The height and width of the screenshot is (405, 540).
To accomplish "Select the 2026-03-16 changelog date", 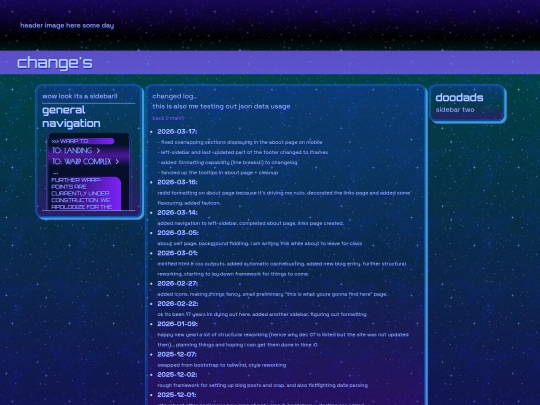I will point(177,182).
